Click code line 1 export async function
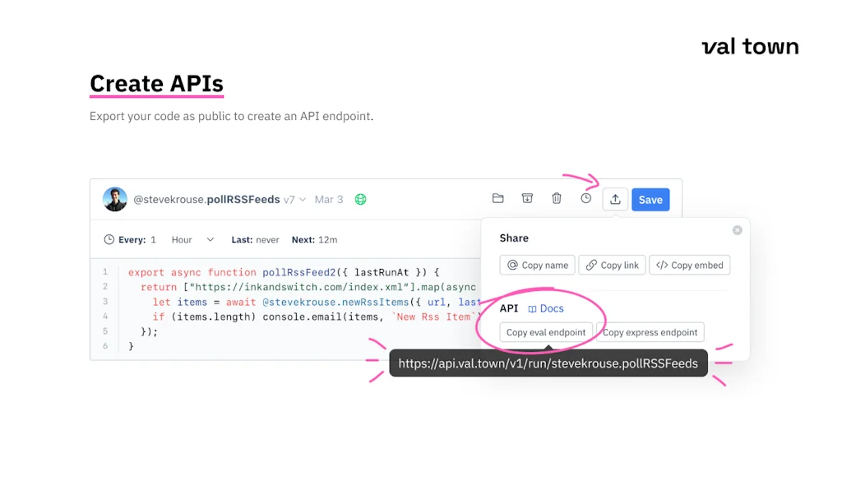842x504 pixels. pyautogui.click(x=284, y=272)
